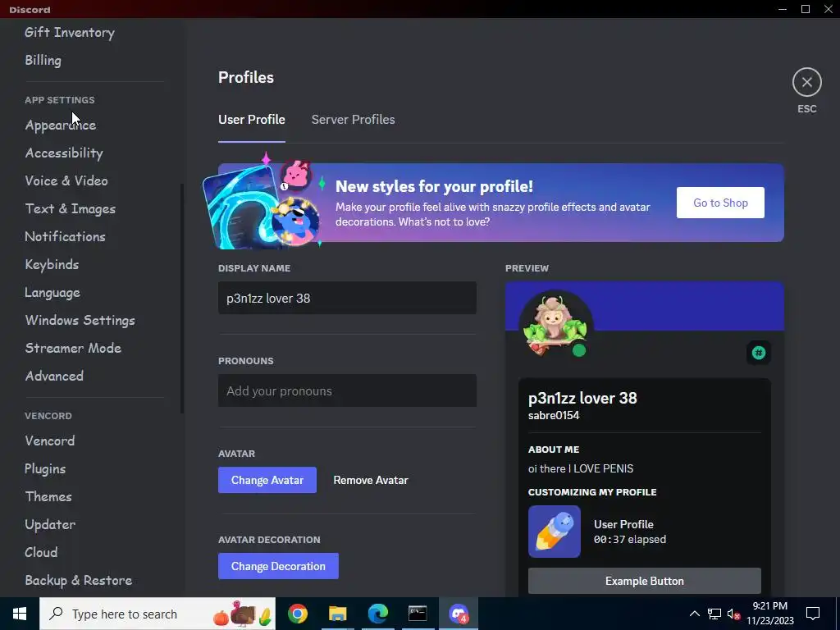Click '00:37 elapsed' text in preview
840x630 pixels.
(630, 539)
